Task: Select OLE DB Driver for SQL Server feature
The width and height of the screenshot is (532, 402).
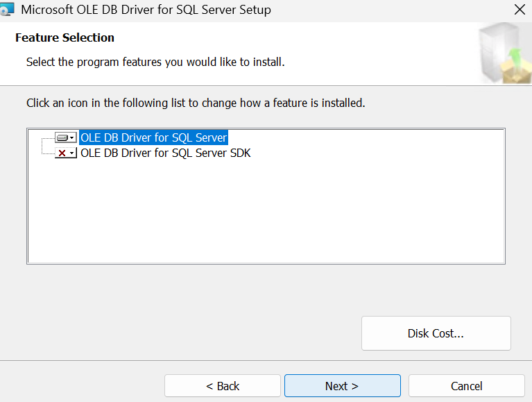Action: [x=154, y=137]
